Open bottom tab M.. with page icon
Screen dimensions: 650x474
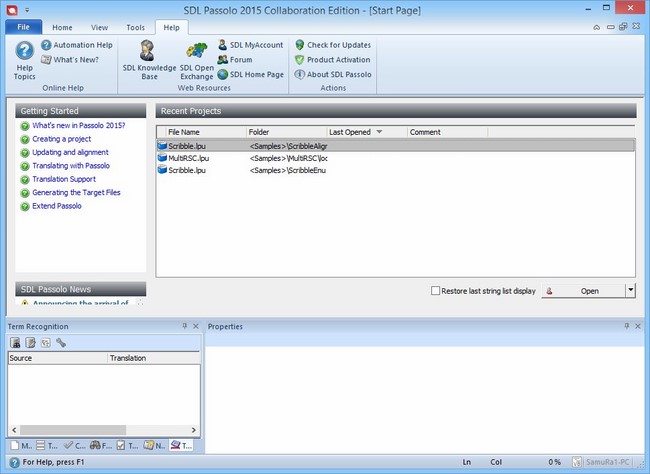coord(21,446)
